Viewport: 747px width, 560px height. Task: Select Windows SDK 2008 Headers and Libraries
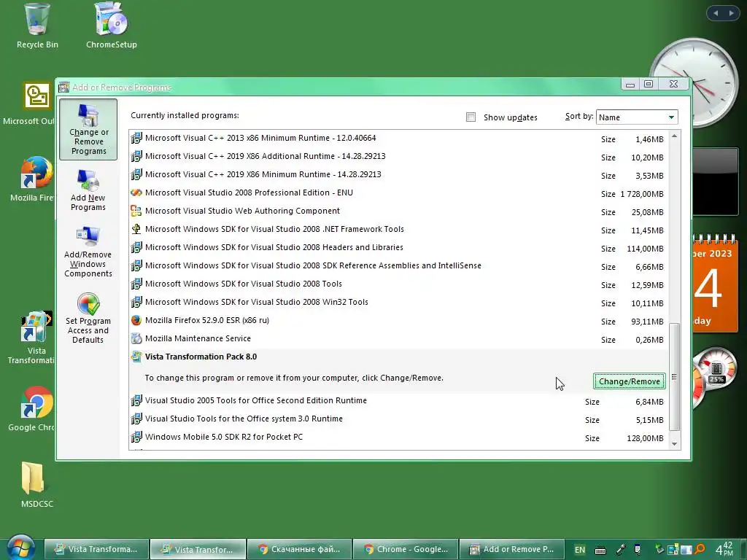pos(399,248)
